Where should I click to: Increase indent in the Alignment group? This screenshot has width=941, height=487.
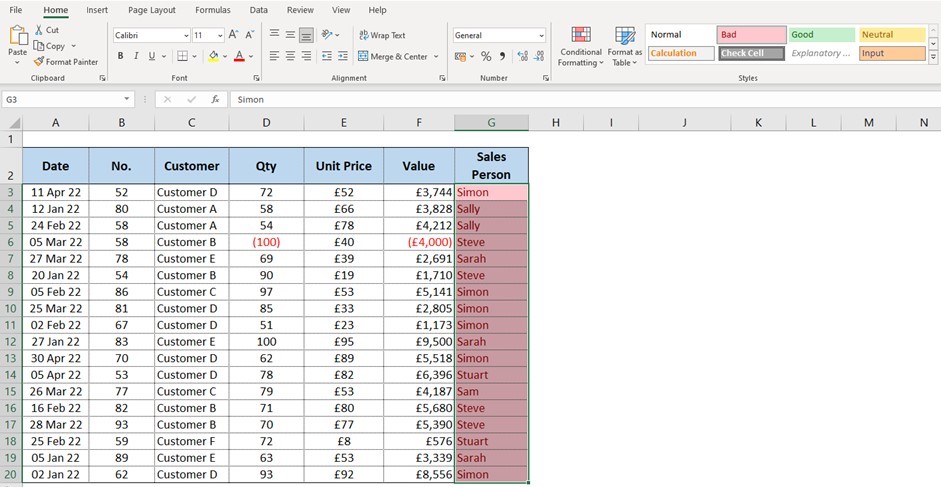(x=344, y=57)
